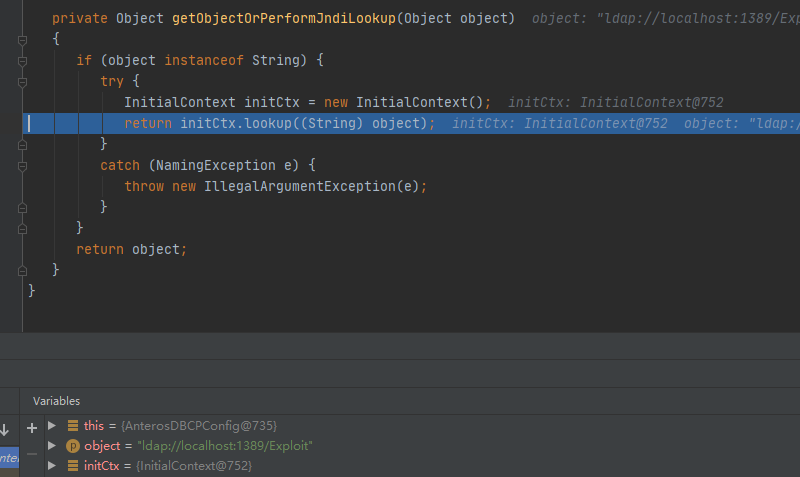Click the parameter 'p' icon beside object
The image size is (800, 477).
pyautogui.click(x=72, y=446)
